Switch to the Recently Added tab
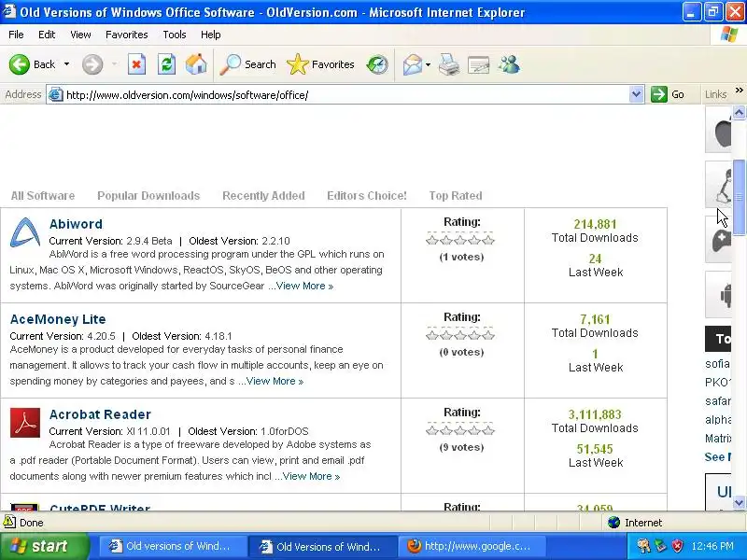 (263, 196)
